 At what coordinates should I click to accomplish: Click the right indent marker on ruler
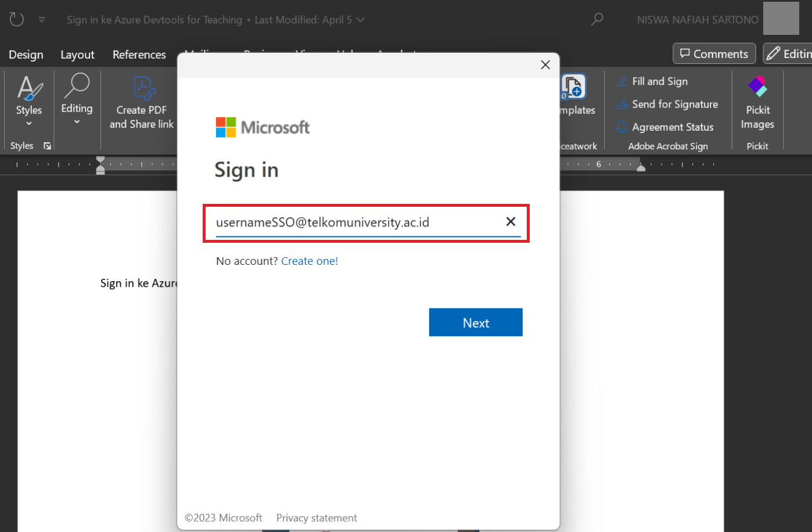[x=641, y=168]
